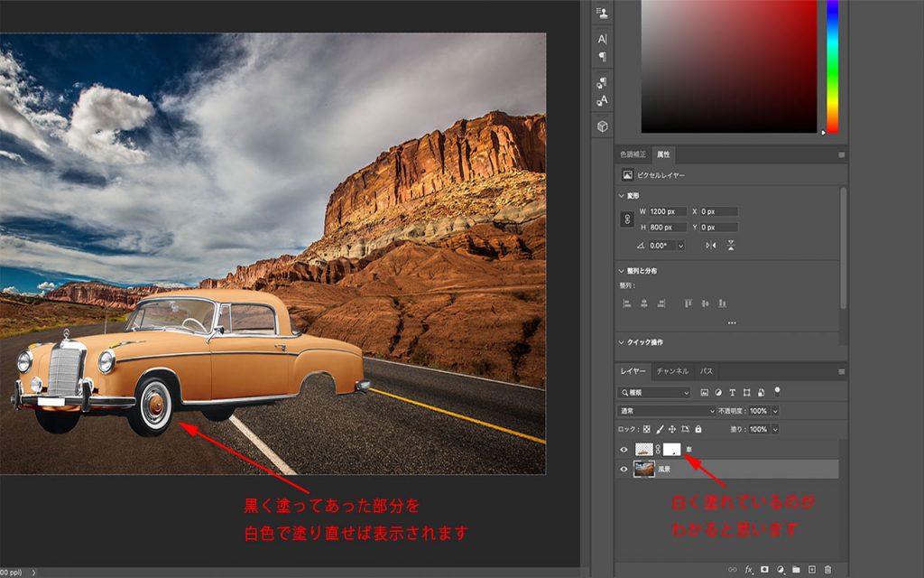
Task: Create a new layer plus icon
Action: point(812,570)
